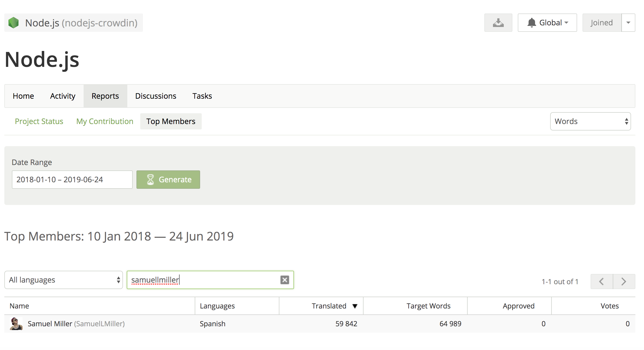The width and height of the screenshot is (644, 350).
Task: Switch to the Activity tab
Action: pos(63,96)
